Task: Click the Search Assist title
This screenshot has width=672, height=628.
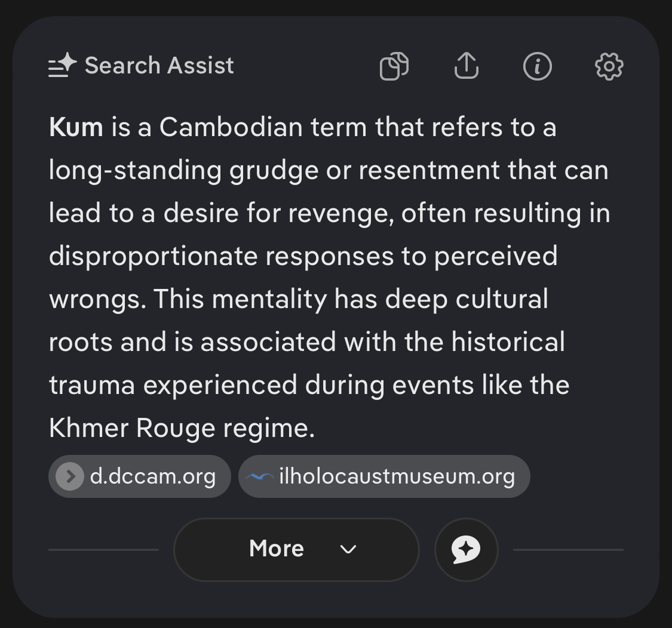Action: 159,66
